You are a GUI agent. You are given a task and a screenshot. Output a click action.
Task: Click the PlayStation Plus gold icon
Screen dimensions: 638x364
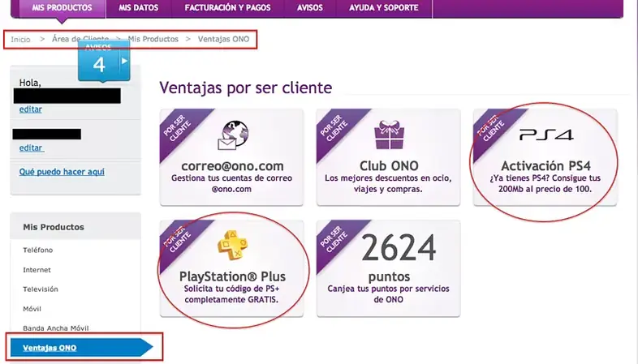(x=232, y=245)
